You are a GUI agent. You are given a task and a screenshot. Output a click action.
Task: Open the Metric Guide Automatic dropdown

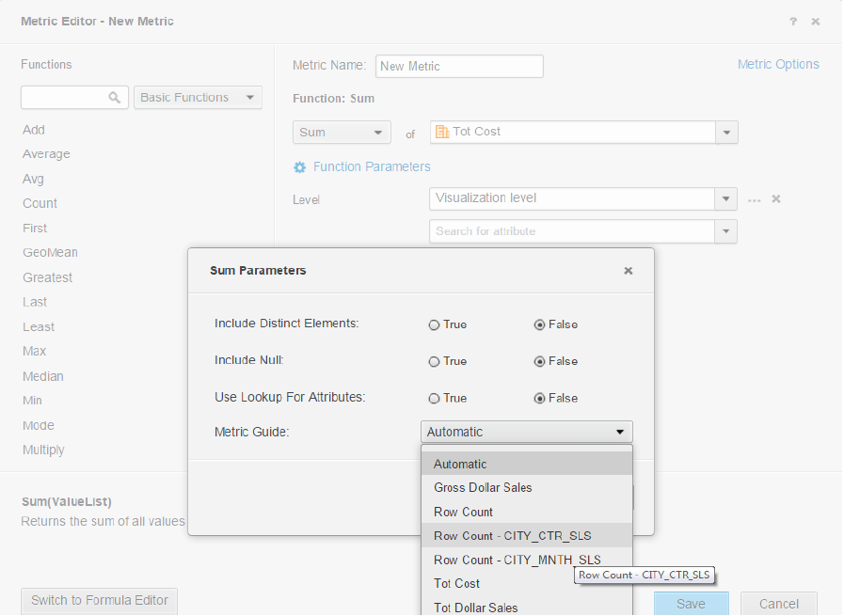click(526, 433)
